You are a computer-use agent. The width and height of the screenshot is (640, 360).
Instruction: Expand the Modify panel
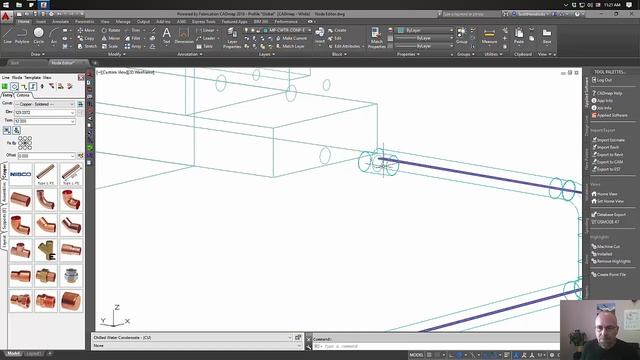(x=117, y=54)
